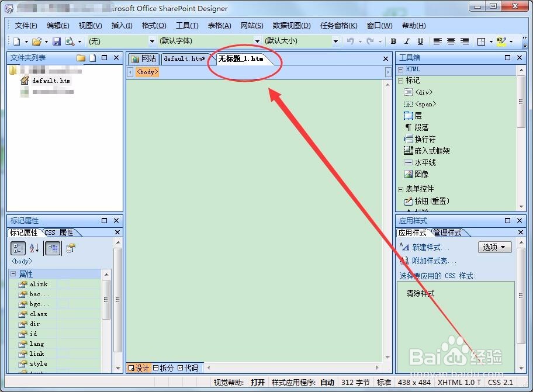This screenshot has height=392, width=533.
Task: New page icon in folder list panel
Action: click(92, 58)
